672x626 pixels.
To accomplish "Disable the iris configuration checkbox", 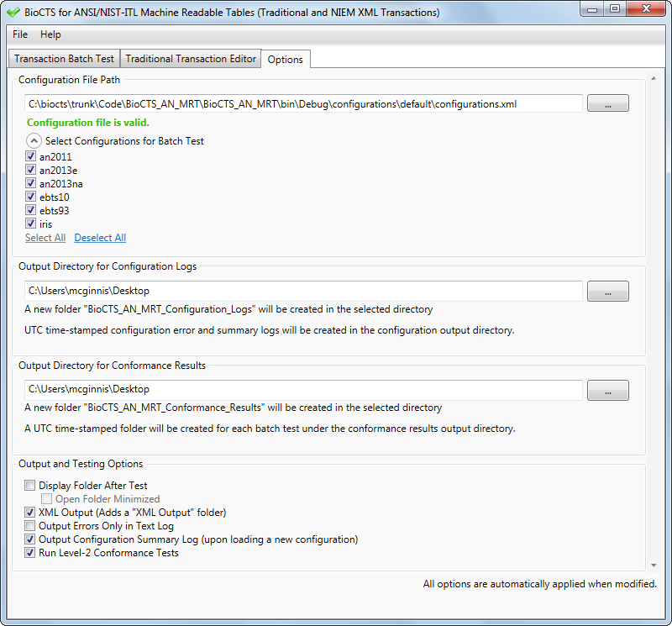I will [x=31, y=224].
